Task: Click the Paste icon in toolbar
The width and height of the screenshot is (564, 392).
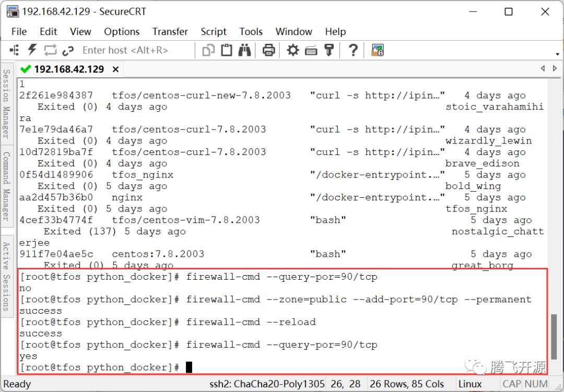Action: pyautogui.click(x=226, y=50)
